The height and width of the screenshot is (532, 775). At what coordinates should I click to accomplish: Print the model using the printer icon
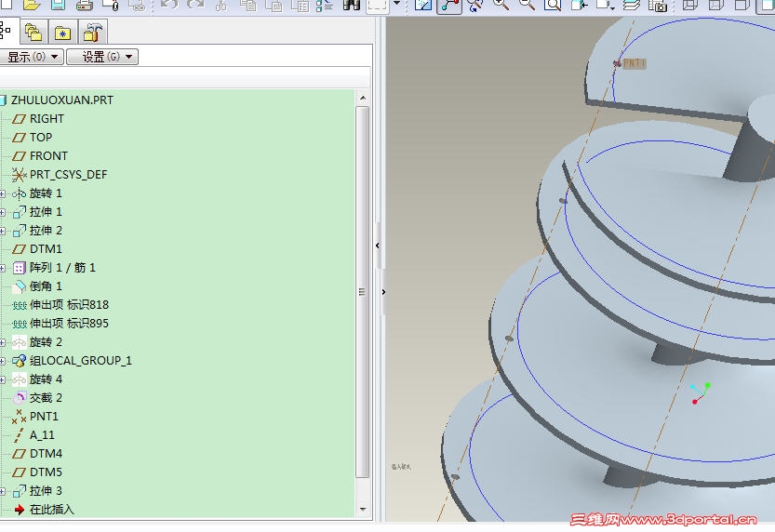[x=84, y=5]
